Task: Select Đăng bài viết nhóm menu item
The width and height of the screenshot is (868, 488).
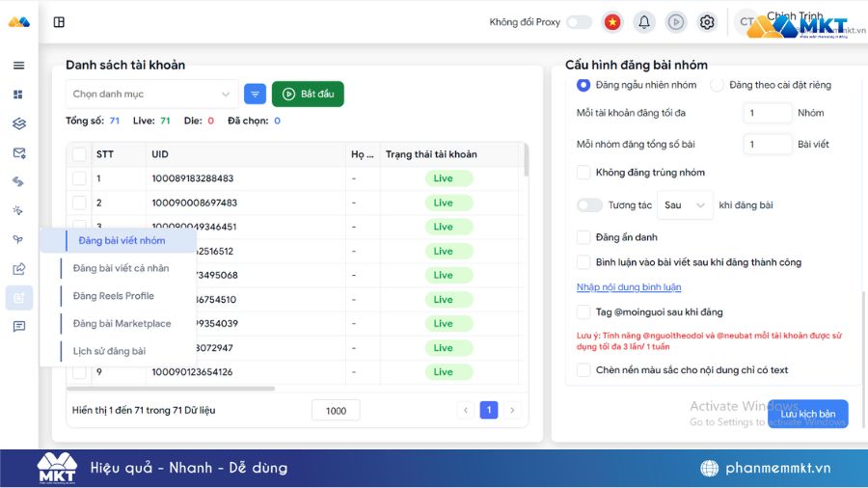Action: coord(122,241)
